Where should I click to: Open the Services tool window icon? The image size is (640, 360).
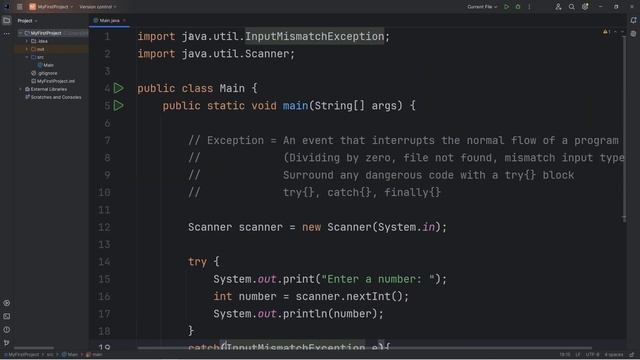click(x=7, y=303)
